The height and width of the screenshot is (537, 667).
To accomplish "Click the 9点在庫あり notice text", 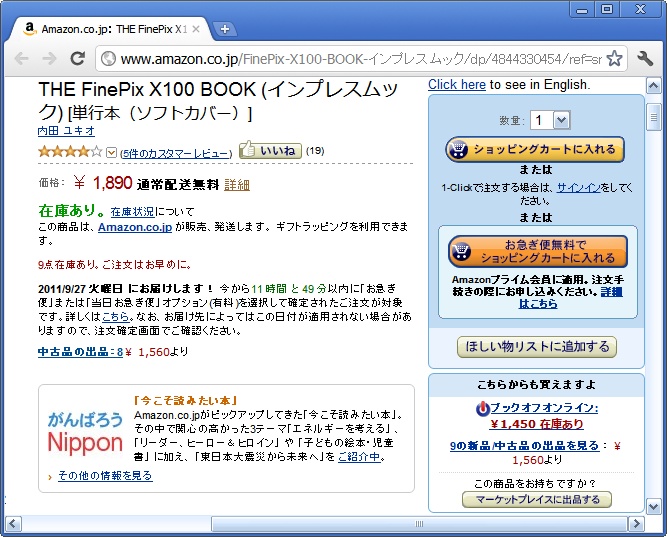I will pos(114,265).
